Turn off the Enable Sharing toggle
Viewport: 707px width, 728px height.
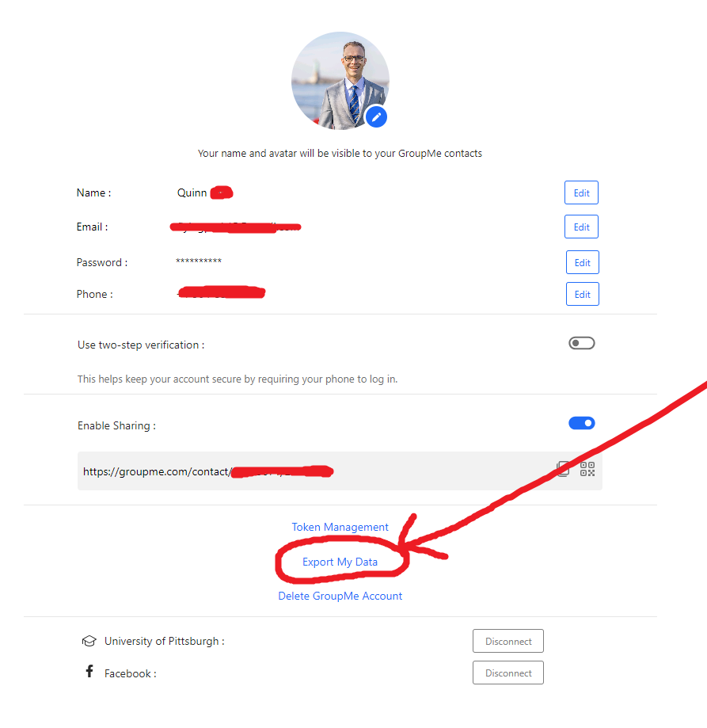[582, 423]
